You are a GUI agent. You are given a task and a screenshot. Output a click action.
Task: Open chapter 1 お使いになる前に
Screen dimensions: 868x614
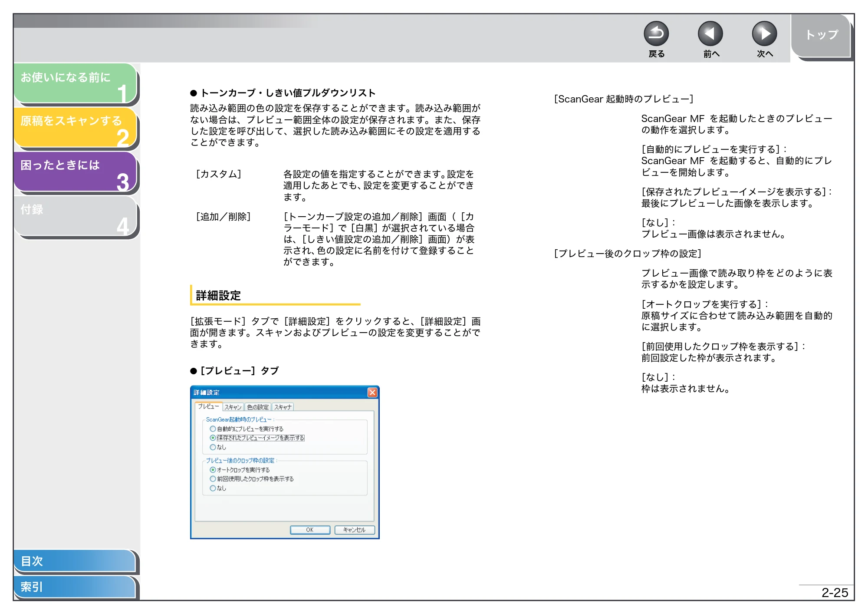pos(76,83)
